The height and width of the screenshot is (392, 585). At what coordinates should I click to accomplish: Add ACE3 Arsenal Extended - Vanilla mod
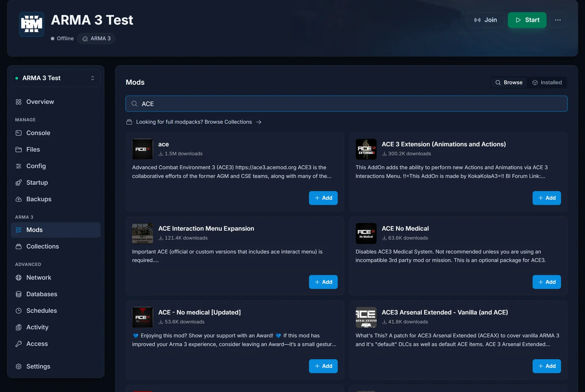point(547,366)
